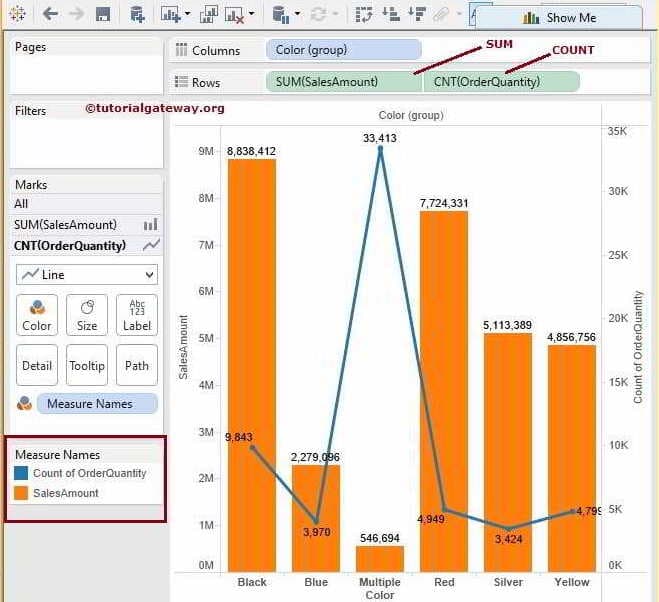
Task: Select the Measure Names pill on Marks
Action: 98,404
